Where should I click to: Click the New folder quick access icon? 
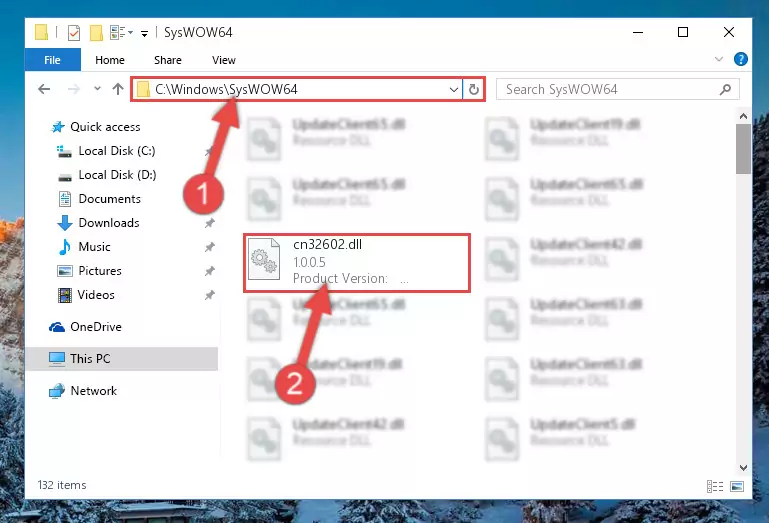click(x=96, y=33)
